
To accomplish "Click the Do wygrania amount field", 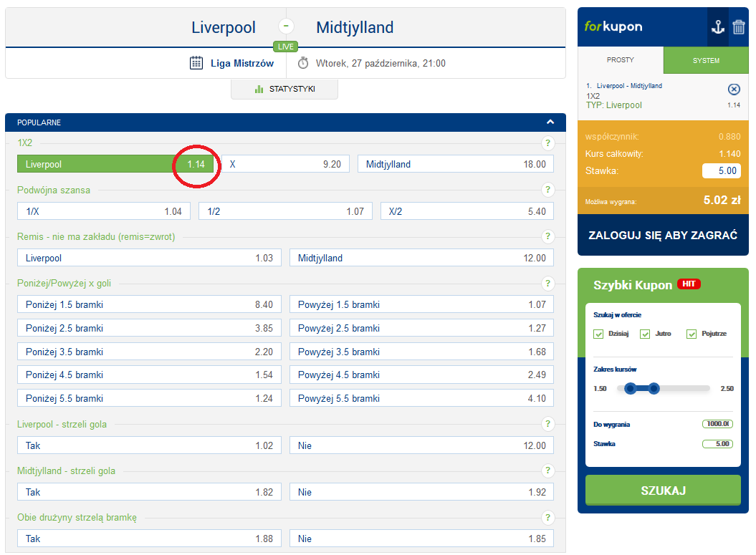I will point(717,424).
